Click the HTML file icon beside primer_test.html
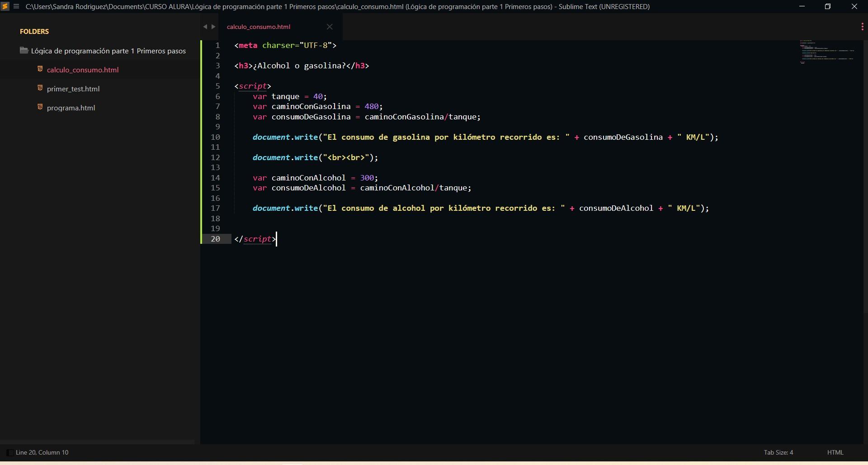The image size is (868, 465). (40, 88)
